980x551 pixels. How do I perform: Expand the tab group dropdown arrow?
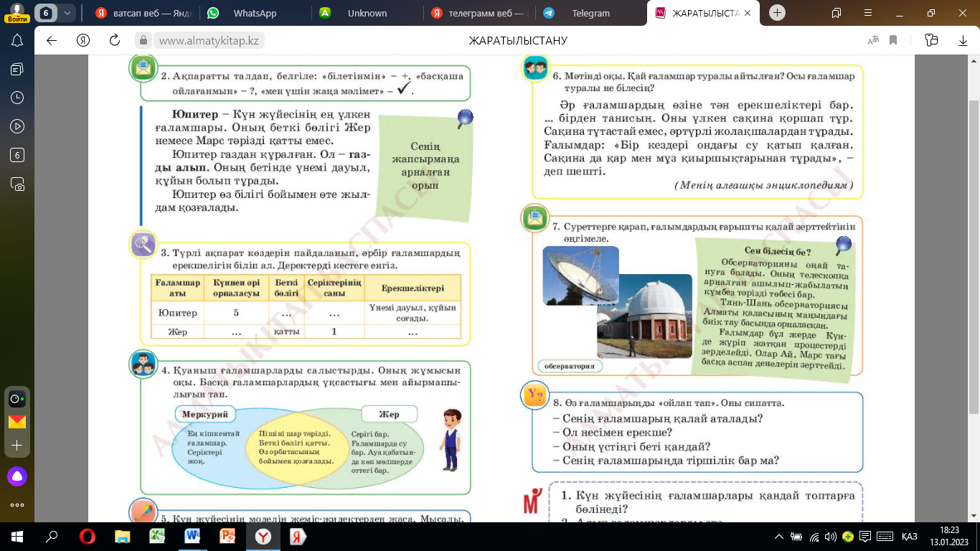[x=67, y=13]
